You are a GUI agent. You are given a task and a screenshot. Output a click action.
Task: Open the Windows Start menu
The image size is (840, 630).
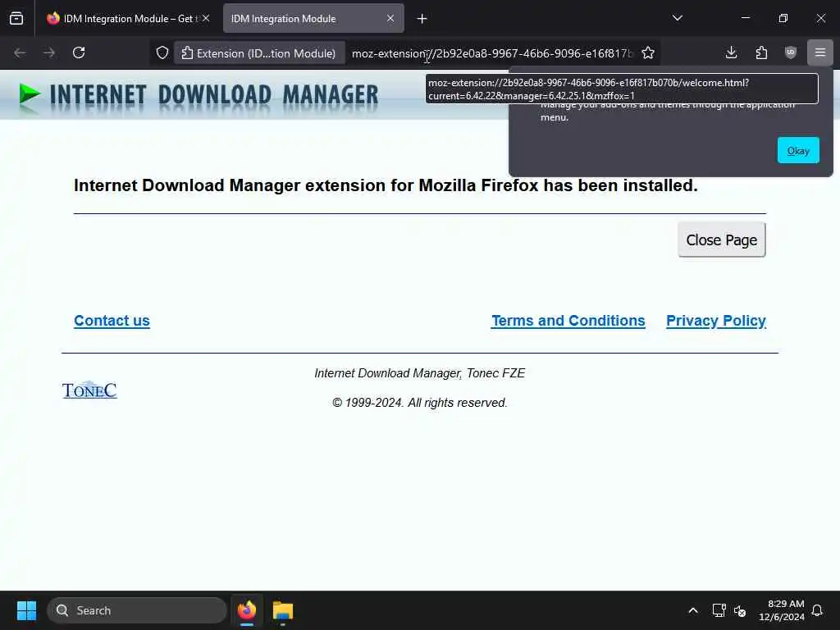pos(26,610)
